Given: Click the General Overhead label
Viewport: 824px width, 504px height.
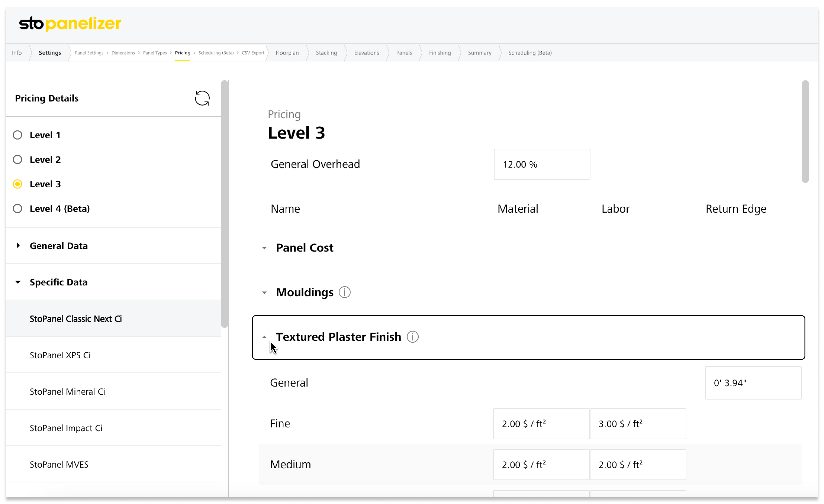Looking at the screenshot, I should pyautogui.click(x=315, y=164).
